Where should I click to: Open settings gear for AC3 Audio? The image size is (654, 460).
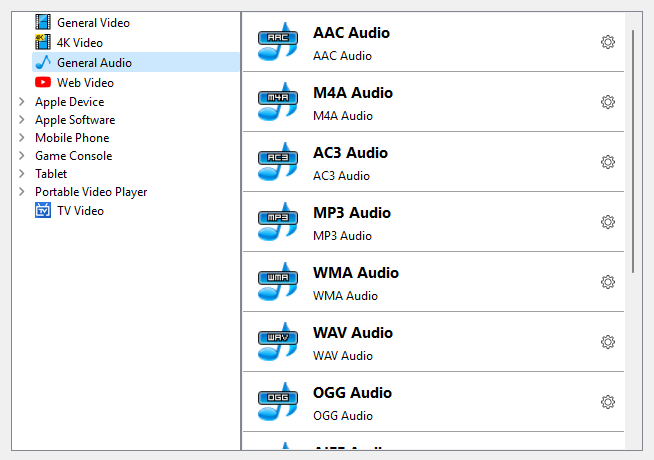pos(608,162)
